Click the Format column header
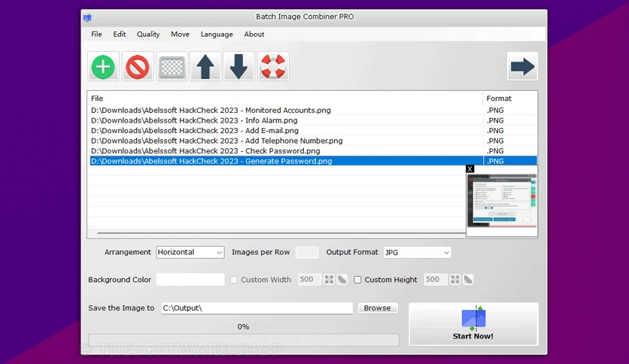Screen dimensions: 629x364 pos(510,99)
